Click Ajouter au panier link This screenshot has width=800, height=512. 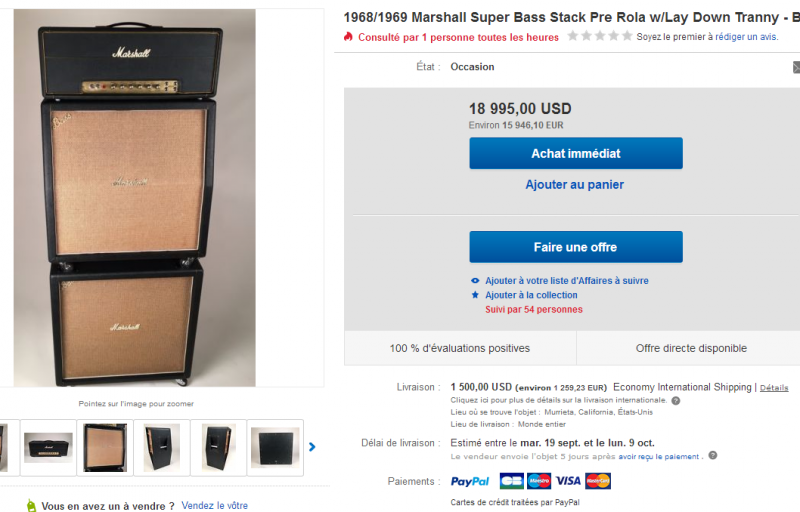(574, 185)
